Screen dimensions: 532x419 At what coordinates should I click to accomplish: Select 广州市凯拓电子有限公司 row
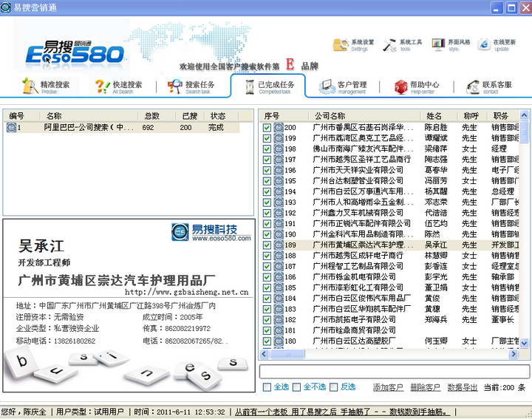click(x=389, y=319)
